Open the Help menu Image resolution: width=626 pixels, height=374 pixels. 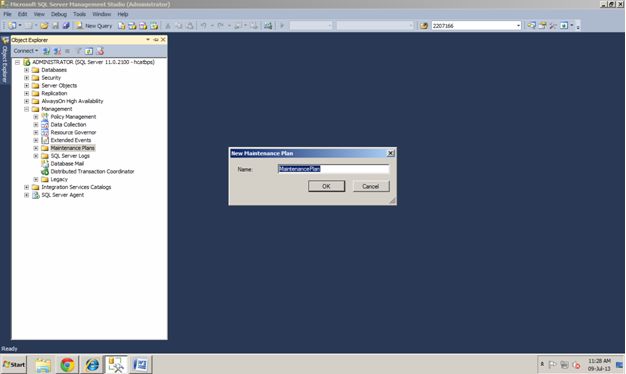(x=123, y=14)
